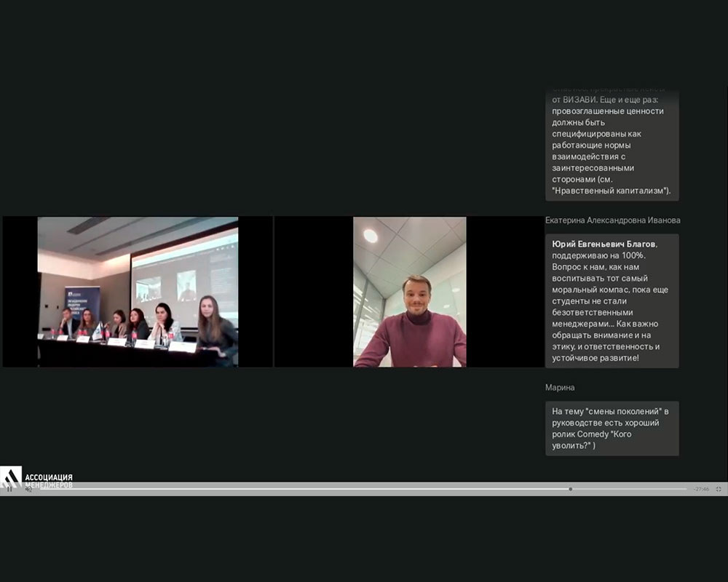Unmute the video sound
Viewport: 728px width, 582px height.
pyautogui.click(x=28, y=489)
